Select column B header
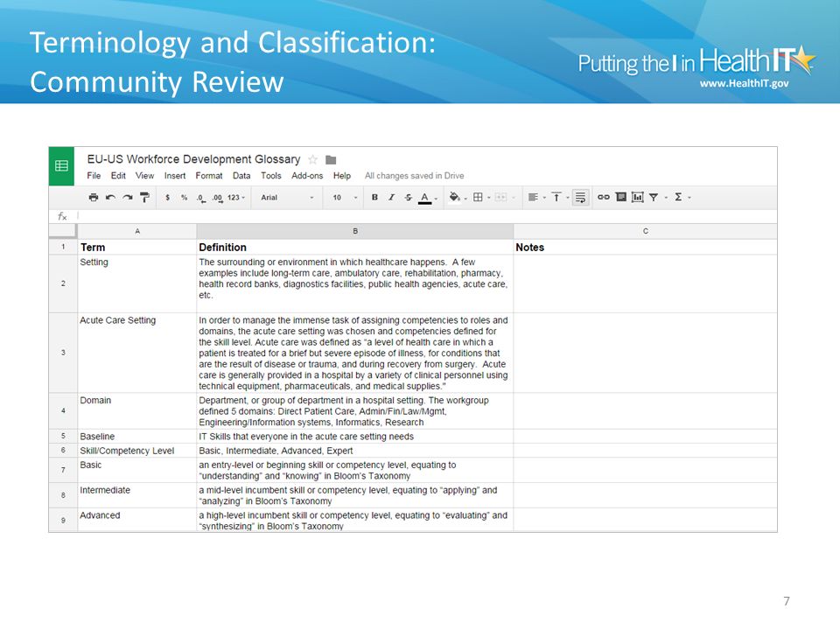 click(x=355, y=231)
